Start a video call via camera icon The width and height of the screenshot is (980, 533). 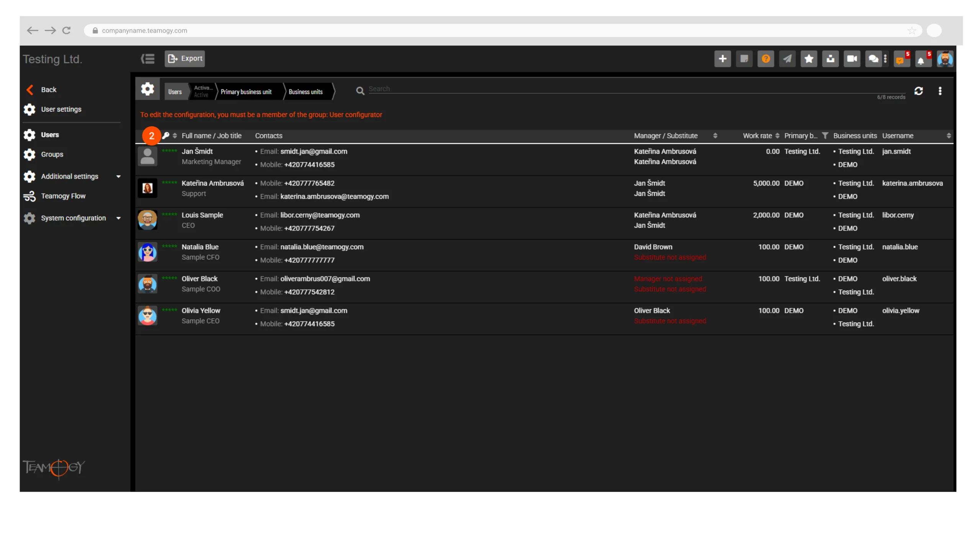coord(851,59)
